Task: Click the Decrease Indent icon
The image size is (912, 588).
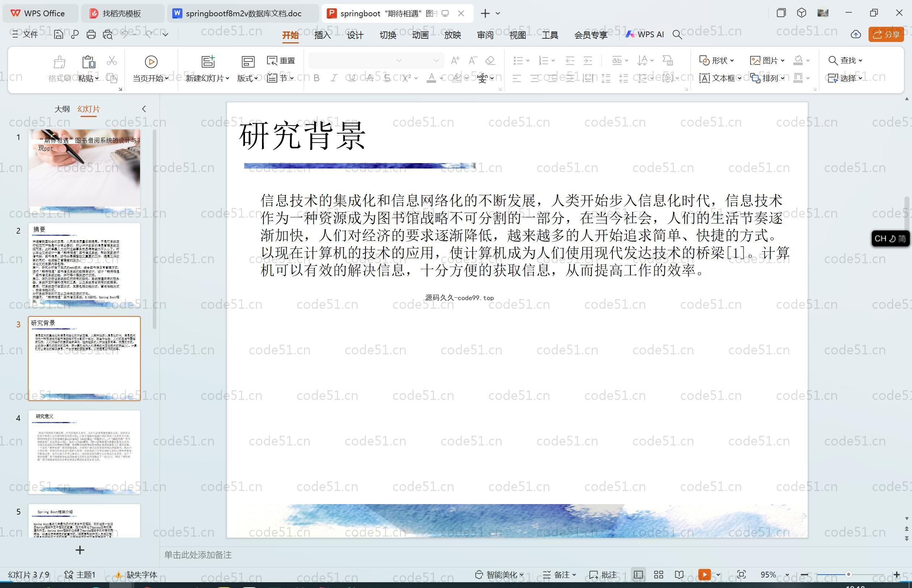Action: pos(570,60)
